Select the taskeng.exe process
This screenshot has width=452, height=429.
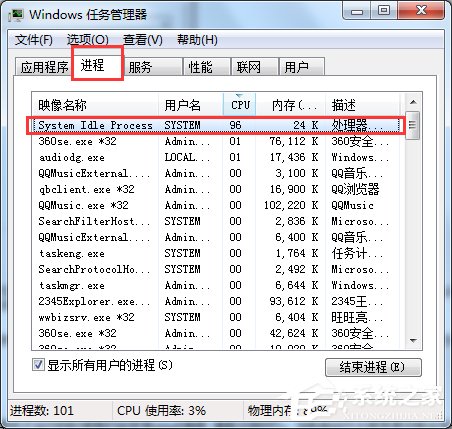pos(216,253)
